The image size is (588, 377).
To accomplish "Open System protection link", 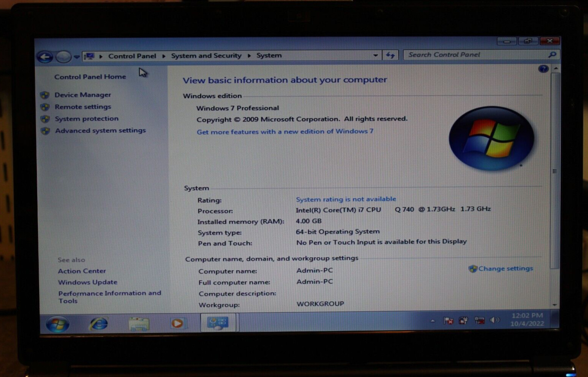I will click(87, 119).
